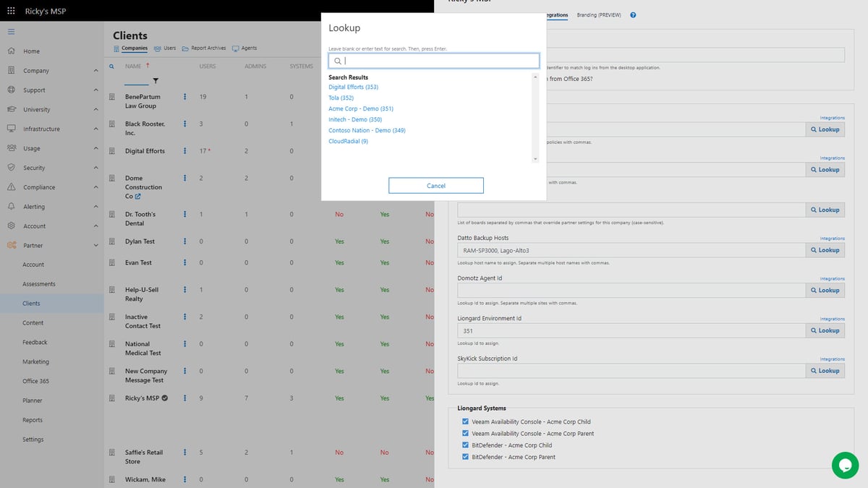Image resolution: width=868 pixels, height=488 pixels.
Task: Disable BitDefender - Acme Corp Parent system
Action: pos(465,456)
